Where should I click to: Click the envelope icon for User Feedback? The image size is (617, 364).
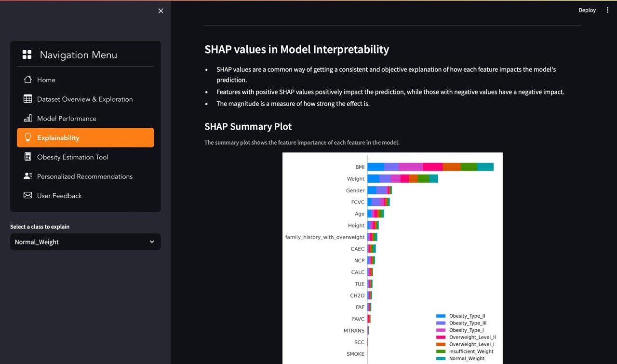(x=28, y=195)
